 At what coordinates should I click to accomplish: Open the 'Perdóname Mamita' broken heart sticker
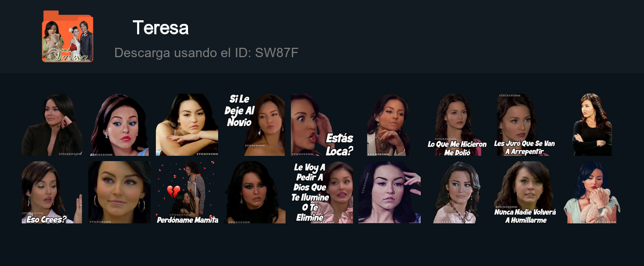pos(187,192)
